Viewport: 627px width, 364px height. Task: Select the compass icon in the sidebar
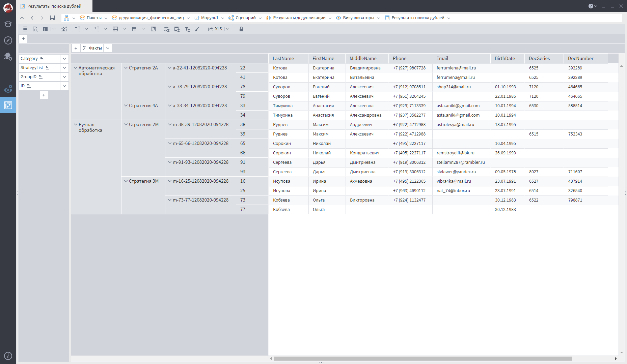click(8, 40)
